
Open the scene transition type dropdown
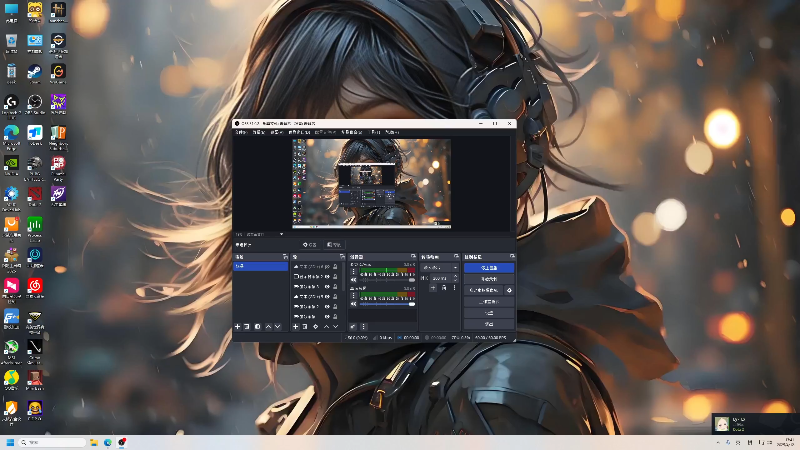coord(440,267)
